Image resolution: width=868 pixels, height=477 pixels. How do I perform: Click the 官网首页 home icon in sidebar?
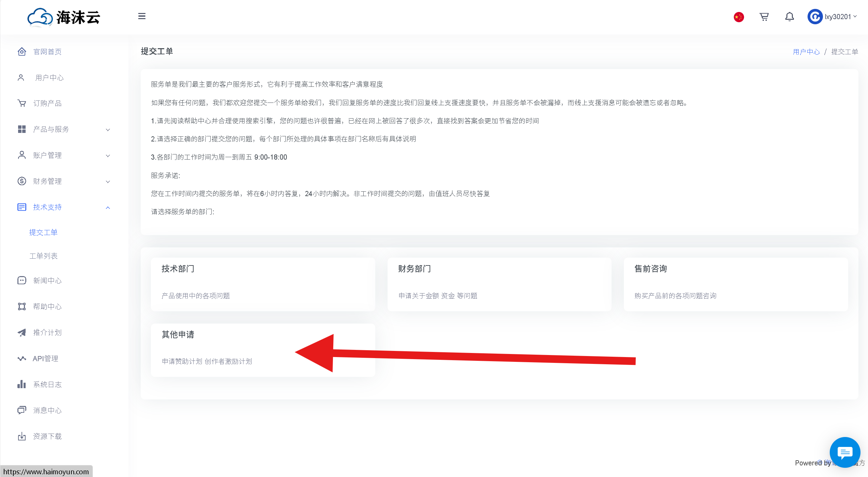(x=22, y=52)
